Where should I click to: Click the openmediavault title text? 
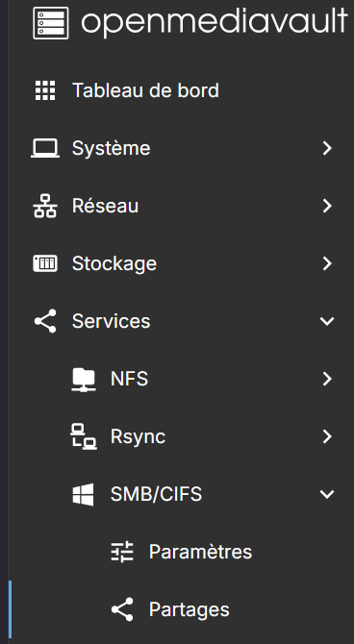pos(215,23)
